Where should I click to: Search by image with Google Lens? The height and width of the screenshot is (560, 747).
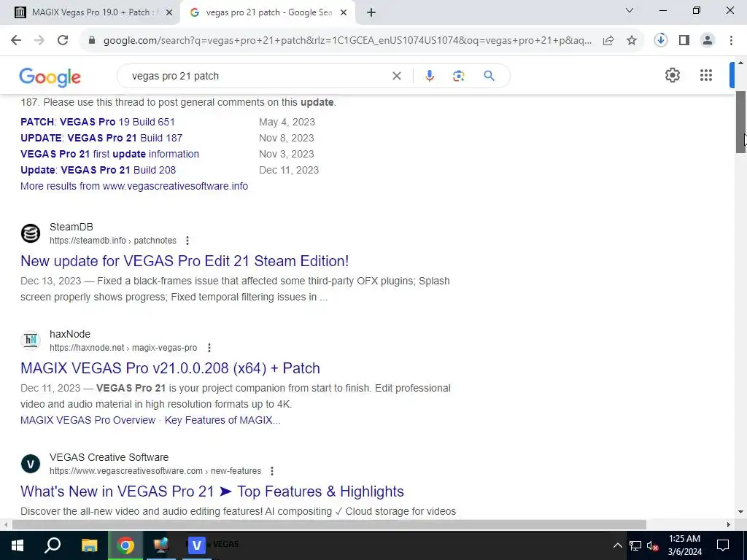458,76
